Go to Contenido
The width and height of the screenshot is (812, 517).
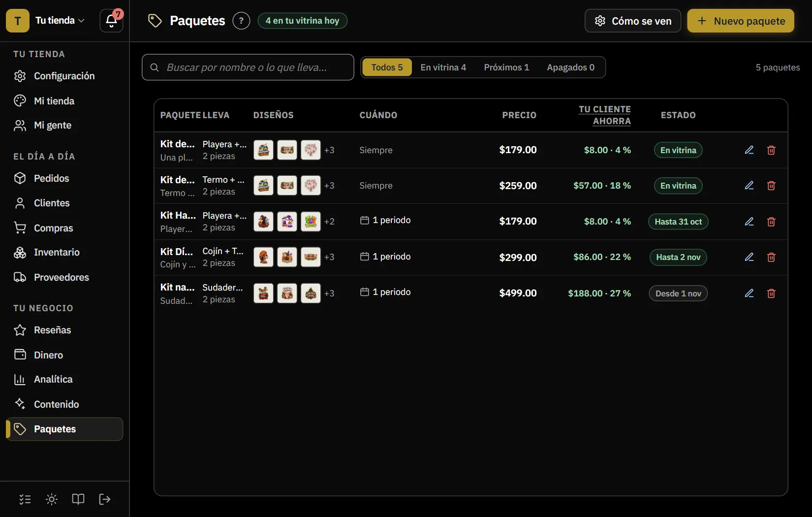[64, 404]
